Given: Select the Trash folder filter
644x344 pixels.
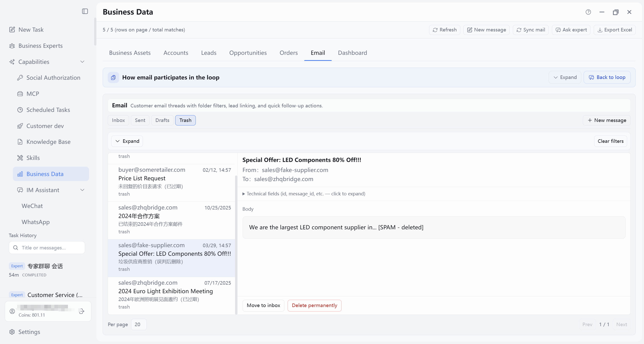Looking at the screenshot, I should click(185, 120).
